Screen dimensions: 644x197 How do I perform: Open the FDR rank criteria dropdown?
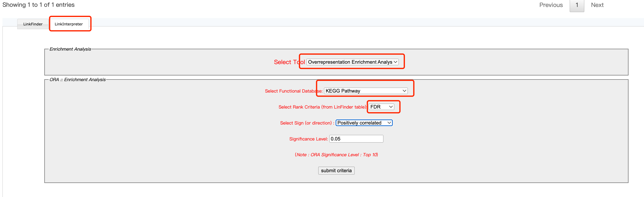(x=381, y=107)
